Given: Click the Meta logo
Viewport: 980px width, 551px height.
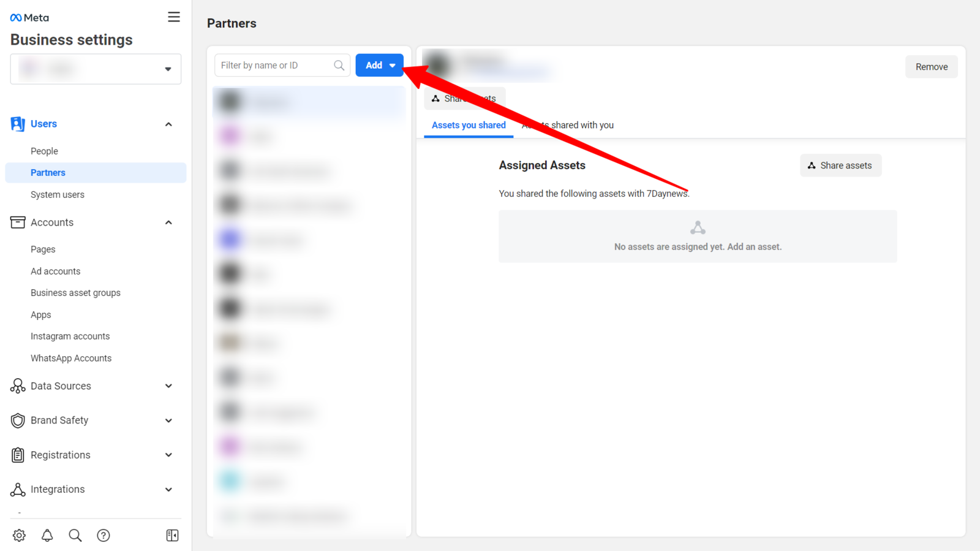Looking at the screenshot, I should (x=29, y=18).
